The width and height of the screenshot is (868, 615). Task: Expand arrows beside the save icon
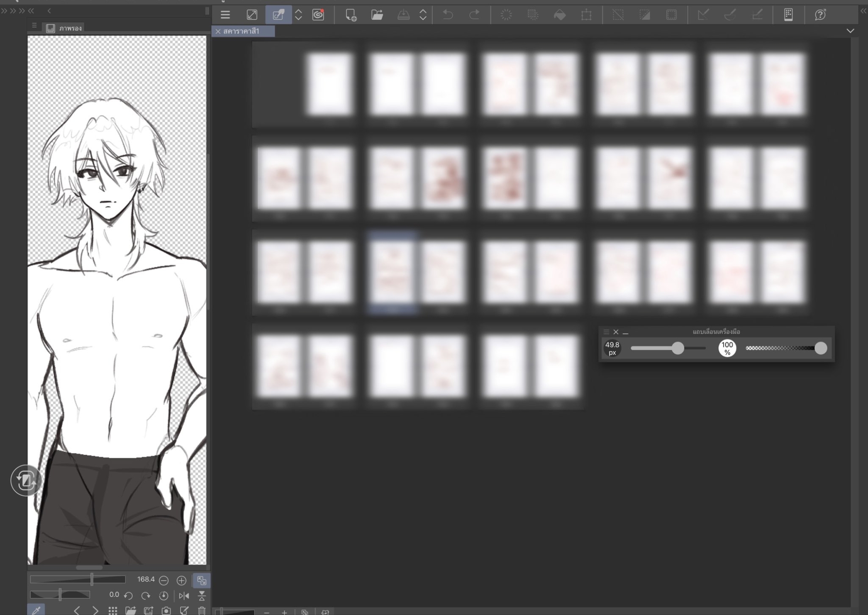tap(423, 15)
